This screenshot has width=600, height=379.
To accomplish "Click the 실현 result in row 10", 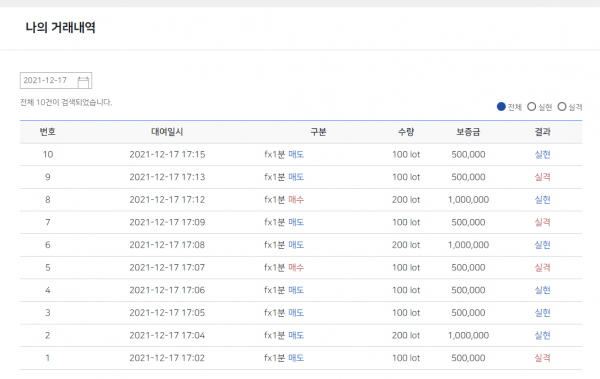I will [543, 154].
